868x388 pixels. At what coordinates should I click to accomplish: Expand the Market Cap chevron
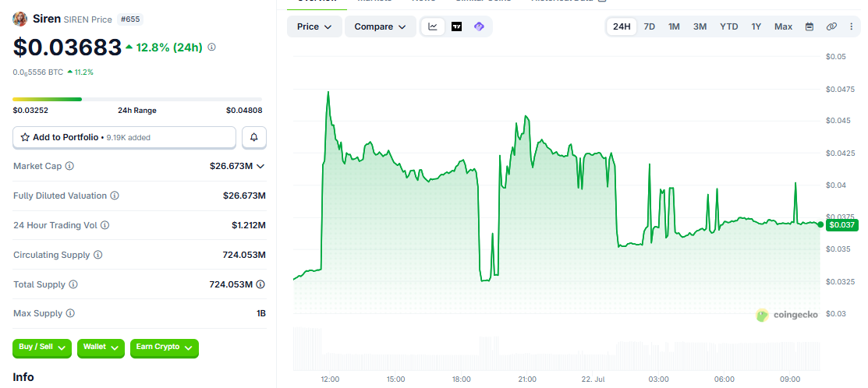pyautogui.click(x=260, y=166)
